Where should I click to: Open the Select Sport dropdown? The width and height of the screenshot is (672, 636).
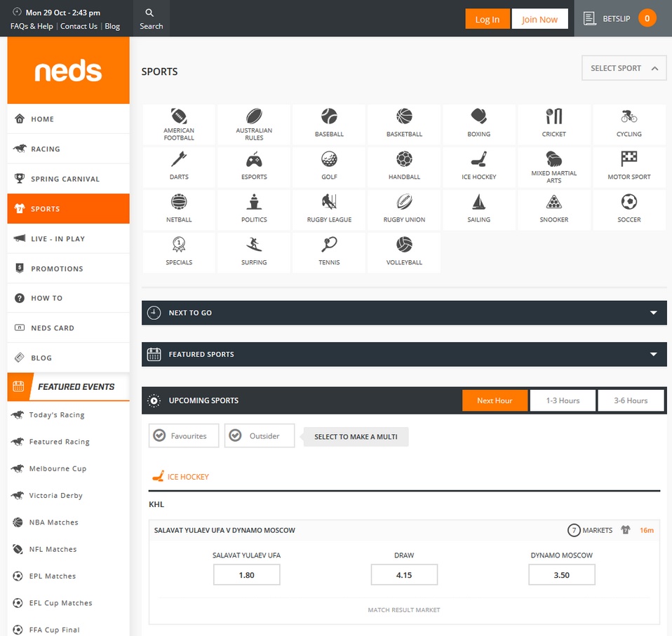[x=623, y=67]
